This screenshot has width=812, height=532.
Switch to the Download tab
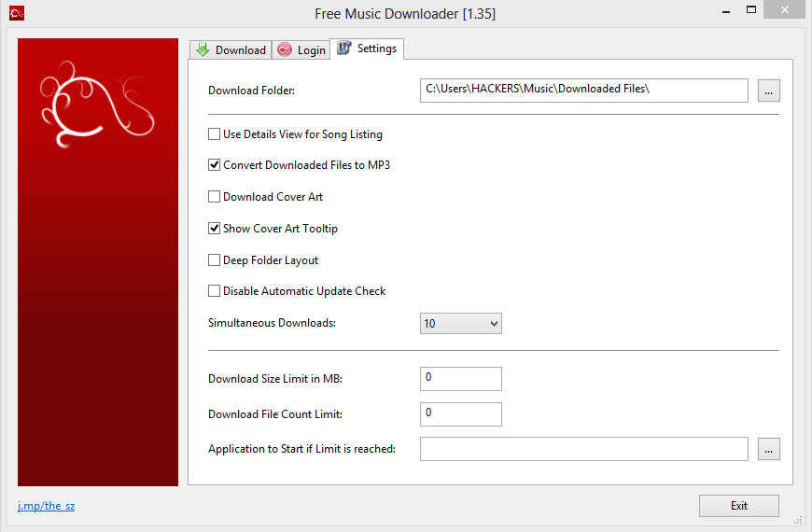231,49
